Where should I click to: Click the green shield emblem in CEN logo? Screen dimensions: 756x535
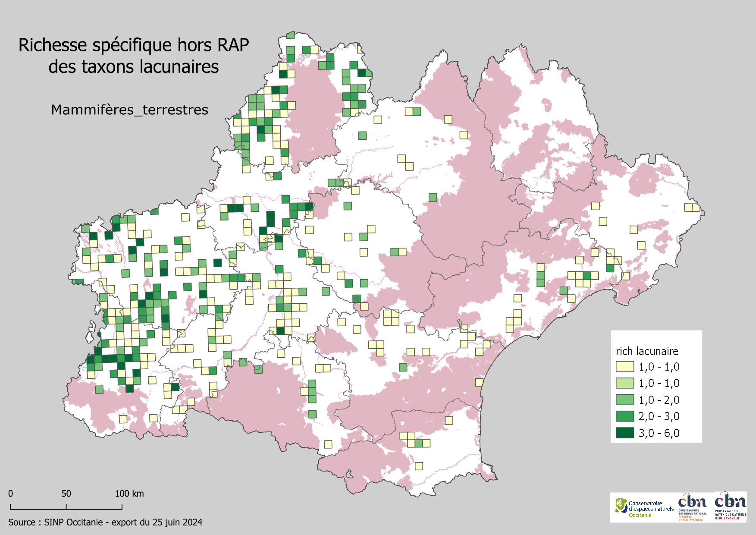point(621,505)
